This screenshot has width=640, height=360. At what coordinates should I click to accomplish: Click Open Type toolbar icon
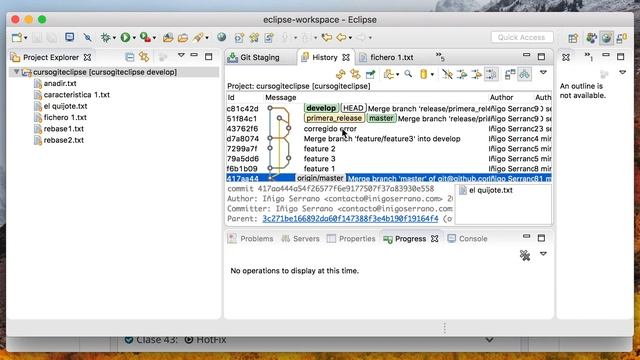[168, 38]
